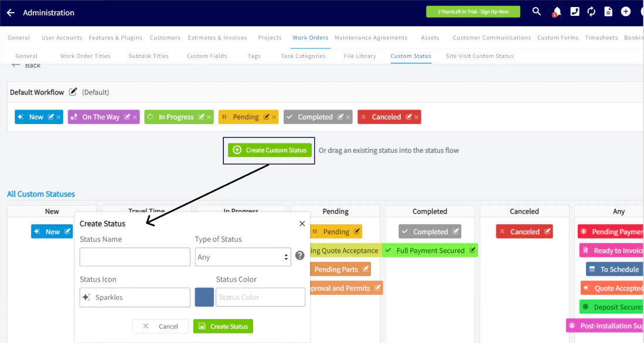Remove Pending from workflow row
The height and width of the screenshot is (343, 644).
point(274,117)
